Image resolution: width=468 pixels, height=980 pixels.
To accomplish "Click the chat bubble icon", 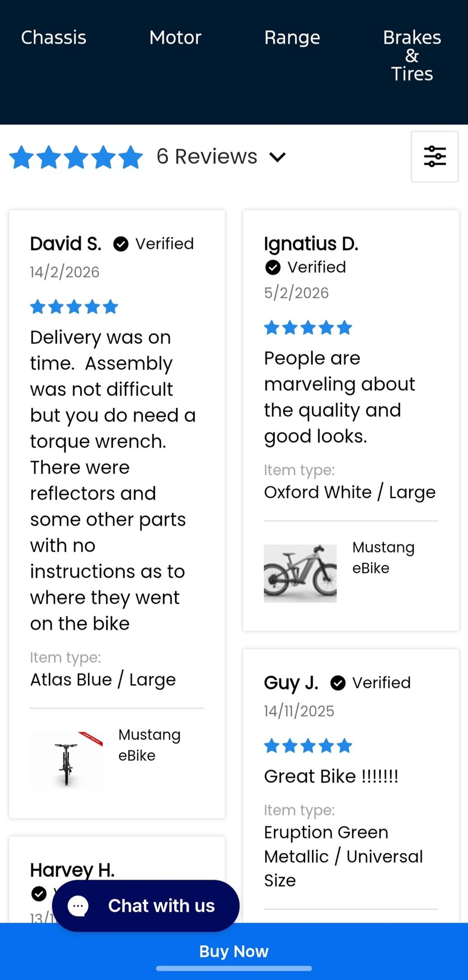I will [x=78, y=906].
